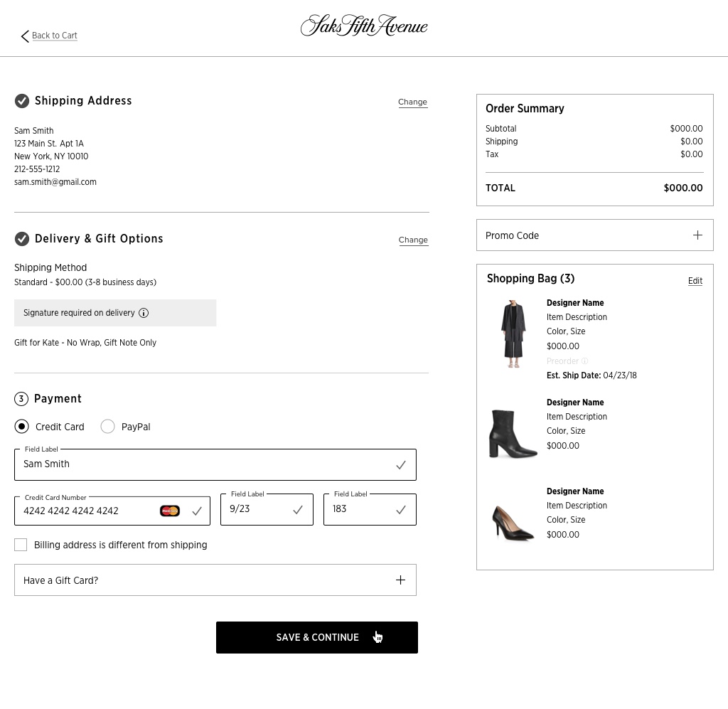Select the Credit Card payment option

click(x=22, y=427)
